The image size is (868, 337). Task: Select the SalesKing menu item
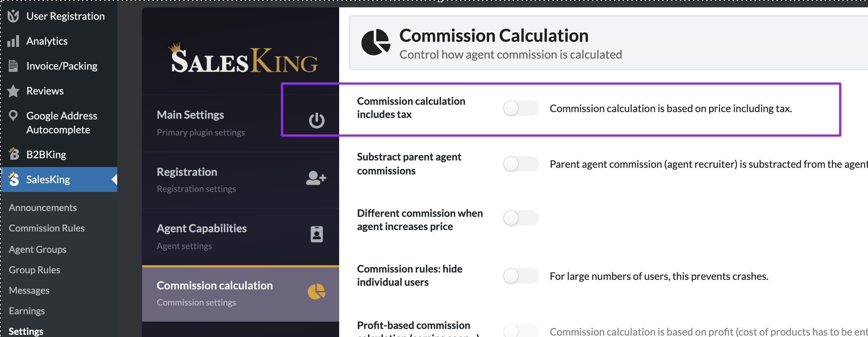[59, 179]
